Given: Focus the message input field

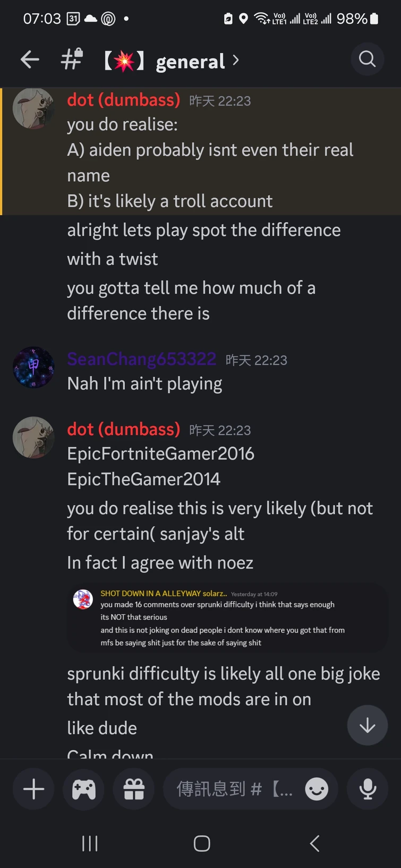Looking at the screenshot, I should [x=234, y=789].
